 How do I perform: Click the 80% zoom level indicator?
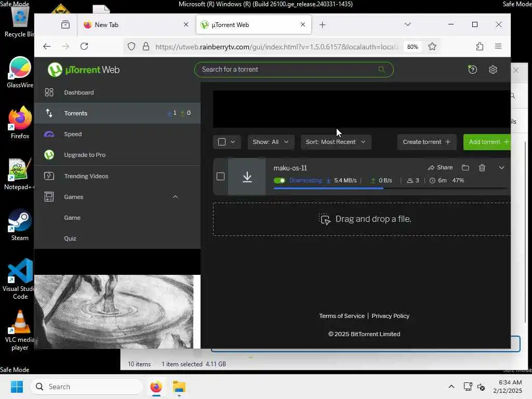412,47
